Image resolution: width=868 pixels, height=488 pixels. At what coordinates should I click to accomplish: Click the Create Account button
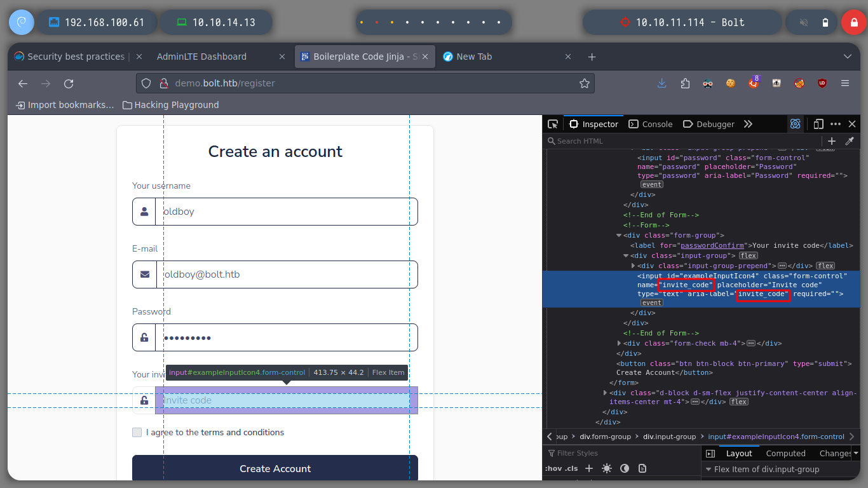pyautogui.click(x=275, y=468)
